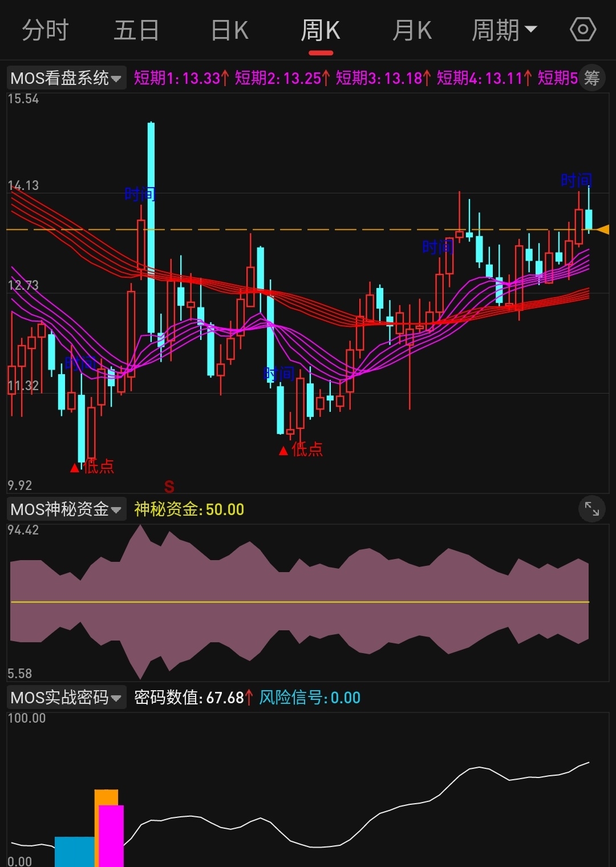The image size is (616, 867).
Task: Switch to the 月K tab
Action: pyautogui.click(x=412, y=30)
